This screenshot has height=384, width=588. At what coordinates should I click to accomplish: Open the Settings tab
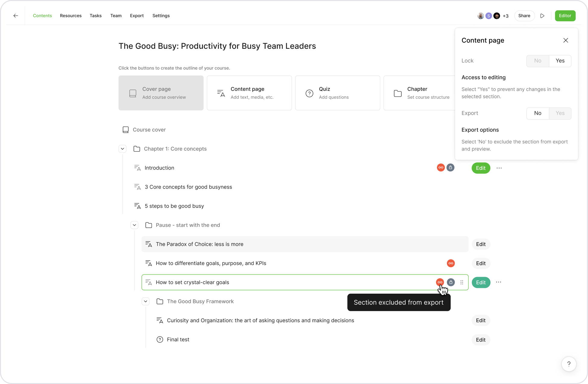click(161, 16)
